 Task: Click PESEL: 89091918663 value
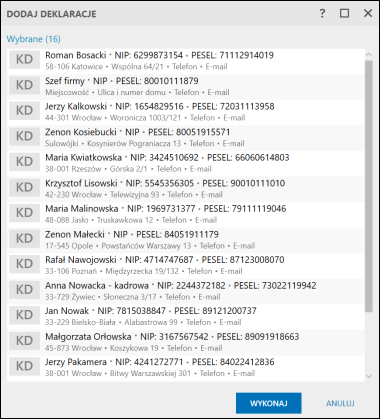click(258, 337)
